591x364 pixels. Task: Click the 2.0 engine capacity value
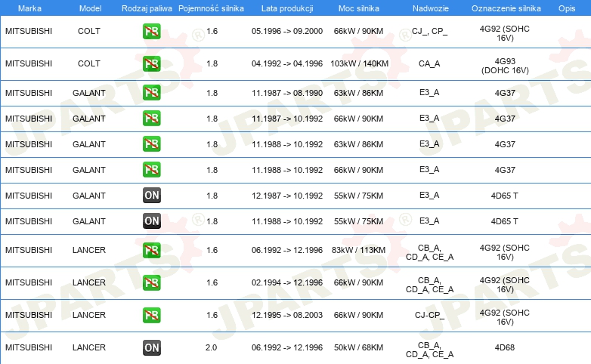(x=211, y=347)
